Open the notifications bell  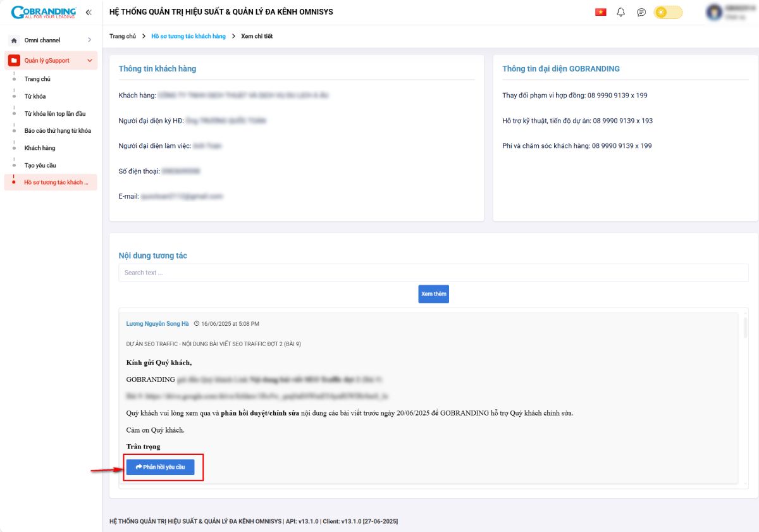[620, 12]
